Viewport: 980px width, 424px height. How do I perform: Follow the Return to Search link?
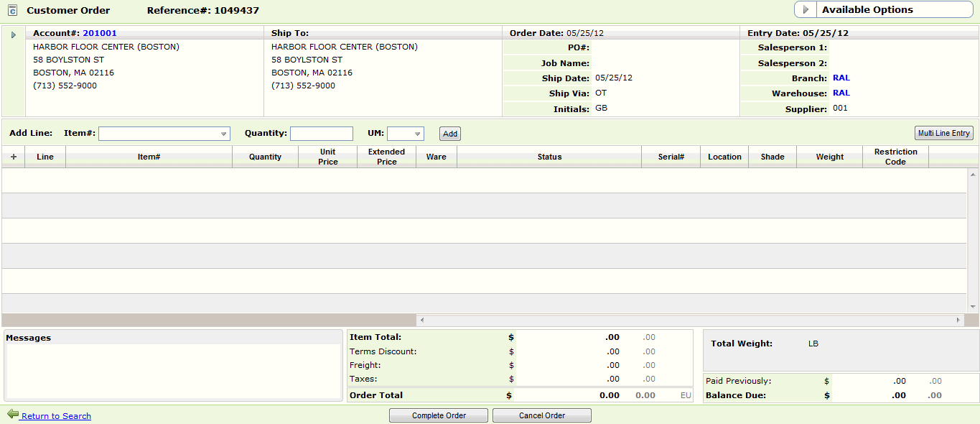pyautogui.click(x=56, y=416)
